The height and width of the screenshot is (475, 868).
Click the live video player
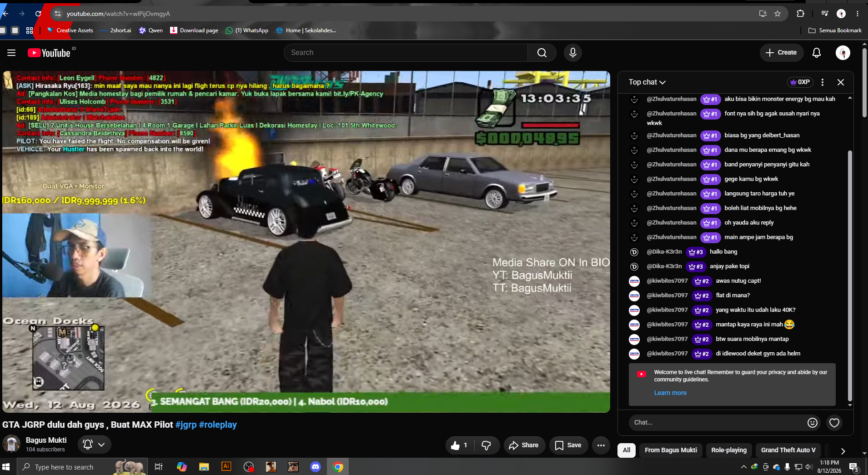[x=306, y=242]
